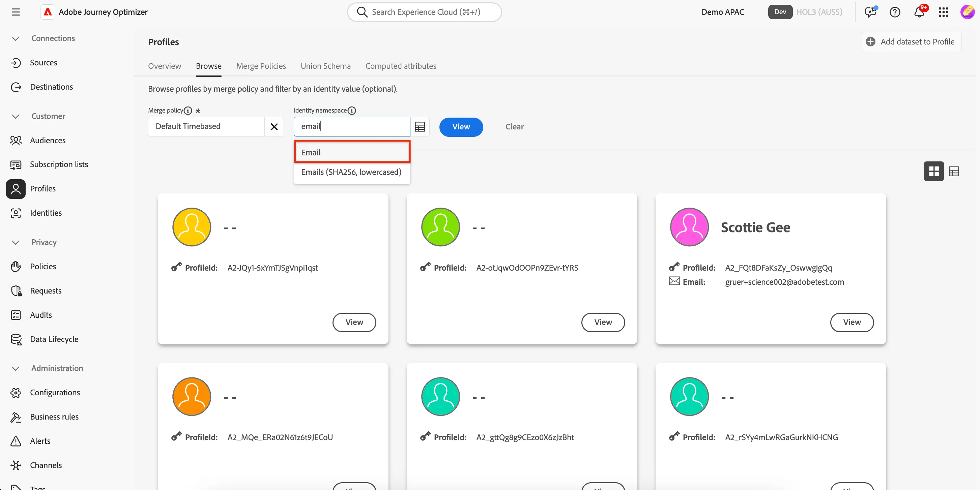The height and width of the screenshot is (490, 980).
Task: Click the Adobe logo icon
Action: pos(48,12)
